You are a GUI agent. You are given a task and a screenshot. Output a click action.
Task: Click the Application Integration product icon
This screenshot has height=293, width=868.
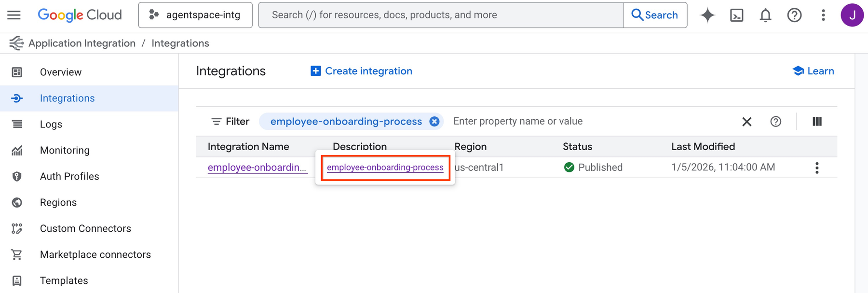[x=16, y=43]
